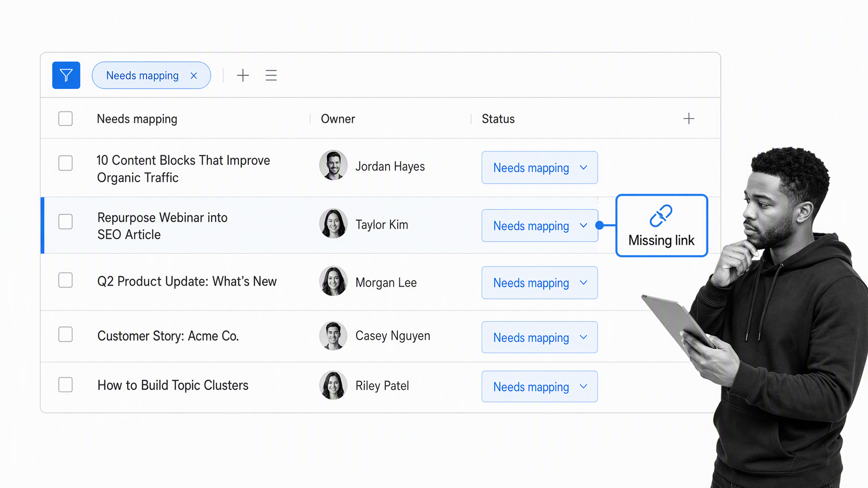Open Customer Story: Acme Co.
Screen dimensions: 868x488
tap(168, 336)
